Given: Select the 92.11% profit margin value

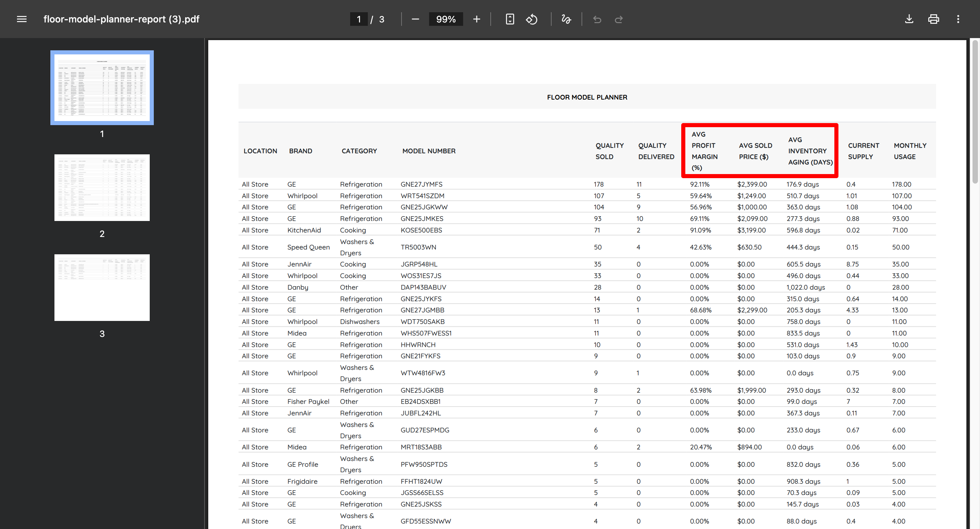Looking at the screenshot, I should coord(700,184).
